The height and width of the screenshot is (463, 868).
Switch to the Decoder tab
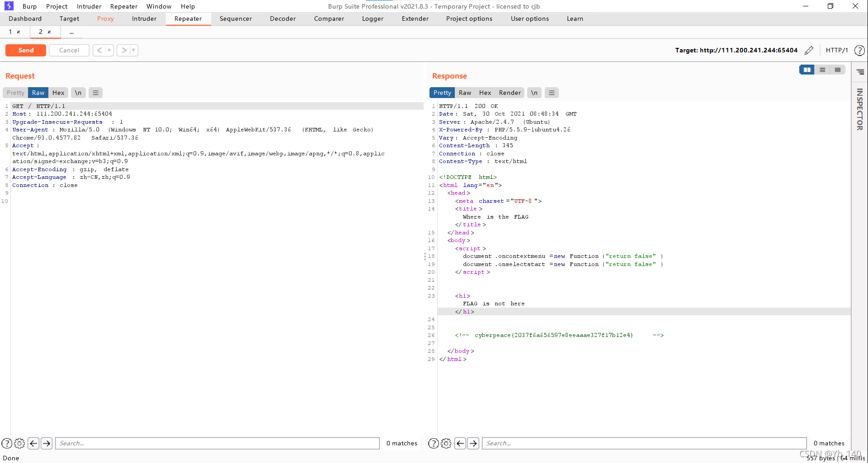283,19
